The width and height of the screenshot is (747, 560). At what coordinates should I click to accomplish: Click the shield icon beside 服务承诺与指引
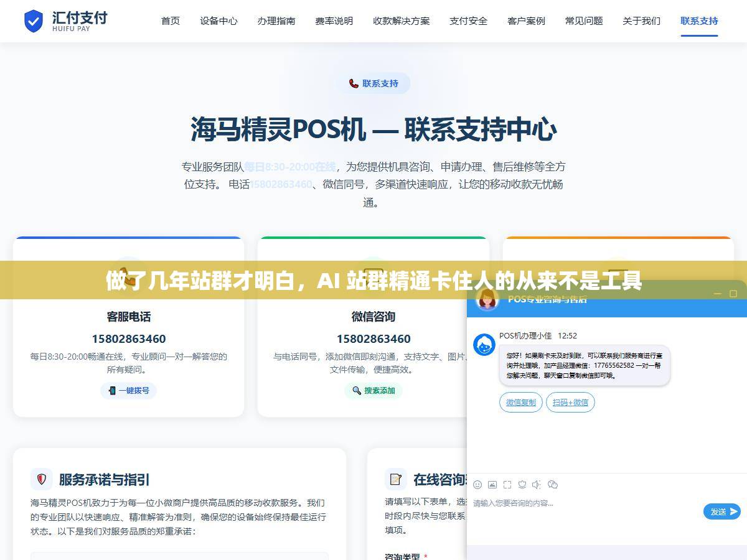(x=42, y=479)
